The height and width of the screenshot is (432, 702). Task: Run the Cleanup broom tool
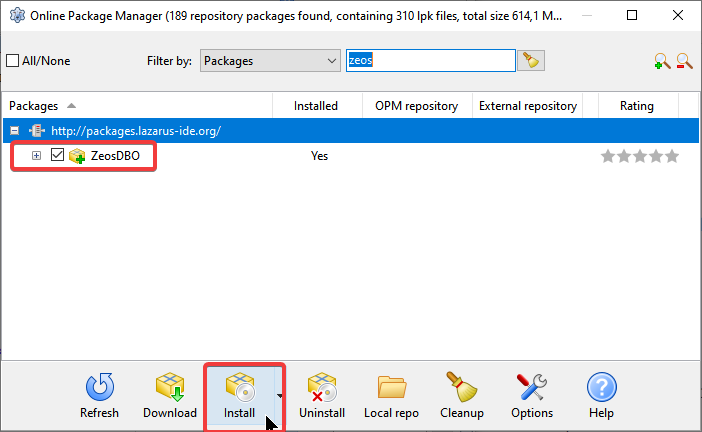(x=462, y=396)
